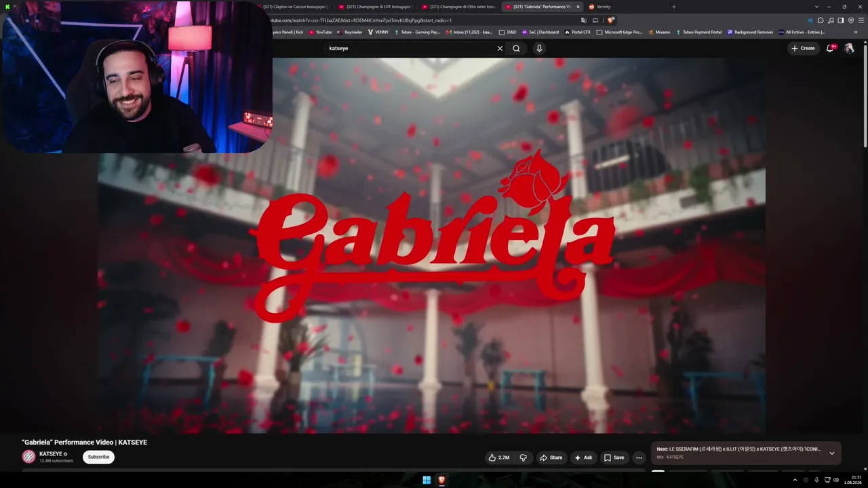
Task: Click the cast media icon in address bar
Action: click(595, 20)
